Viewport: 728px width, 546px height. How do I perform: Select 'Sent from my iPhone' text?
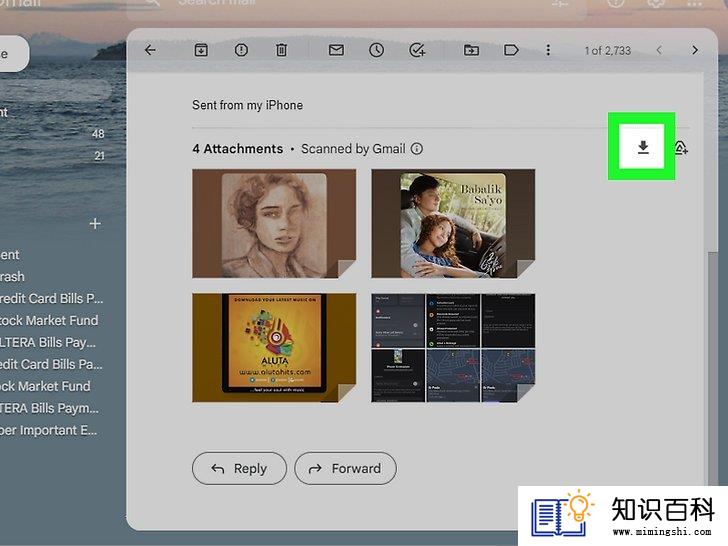(x=247, y=105)
